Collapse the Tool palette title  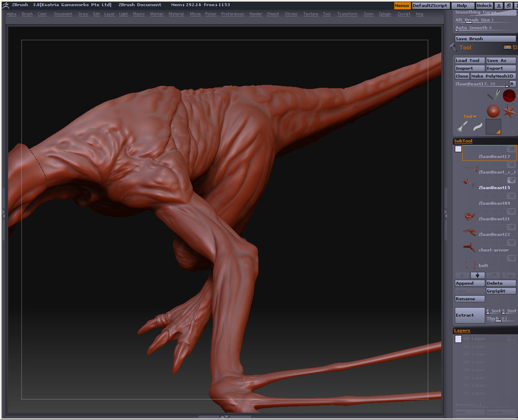[465, 48]
